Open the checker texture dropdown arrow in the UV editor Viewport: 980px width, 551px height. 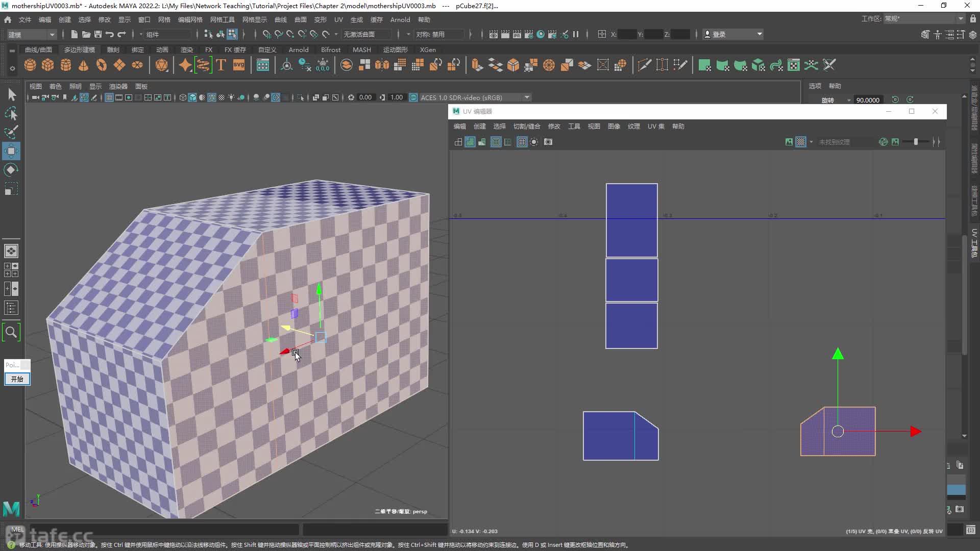[x=811, y=142]
